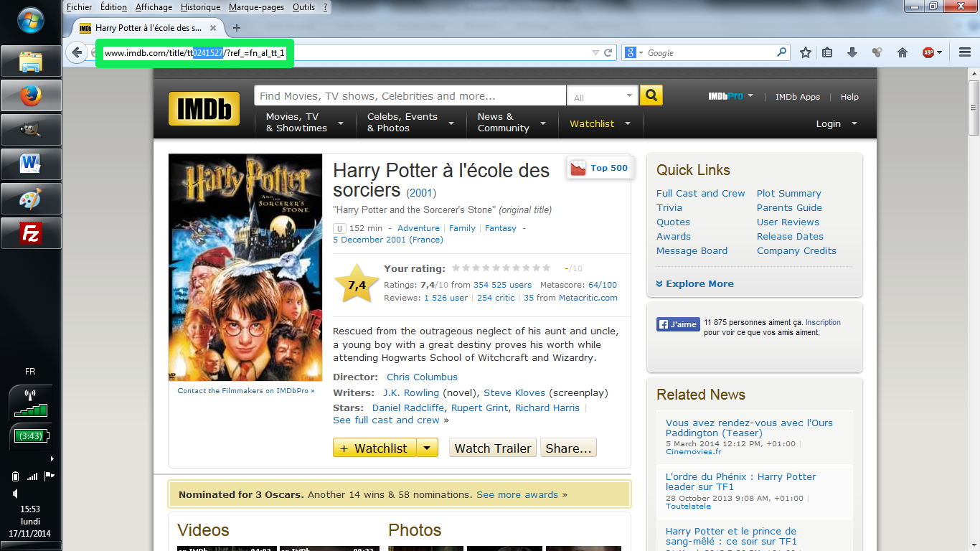Screen dimensions: 980x551
Task: Open the Outils menu
Action: point(303,7)
